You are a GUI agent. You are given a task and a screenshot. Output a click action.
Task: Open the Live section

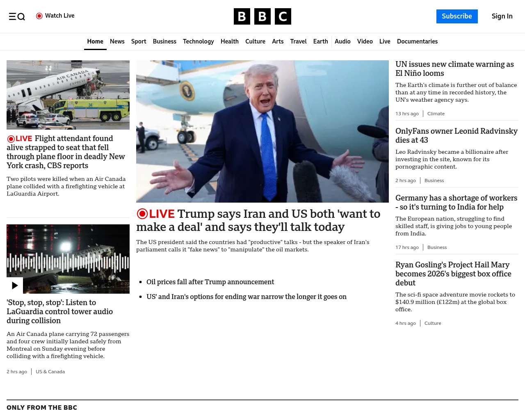(x=385, y=41)
